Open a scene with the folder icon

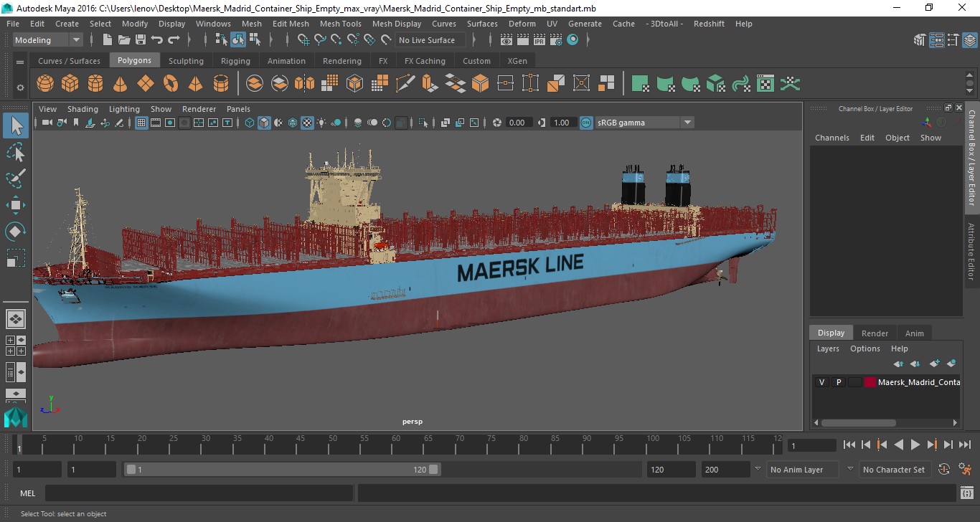[124, 40]
